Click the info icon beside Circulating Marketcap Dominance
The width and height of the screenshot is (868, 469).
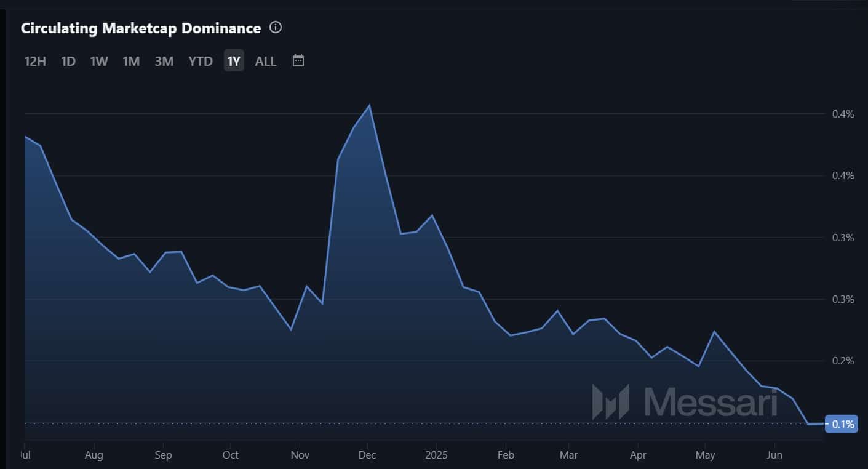276,27
